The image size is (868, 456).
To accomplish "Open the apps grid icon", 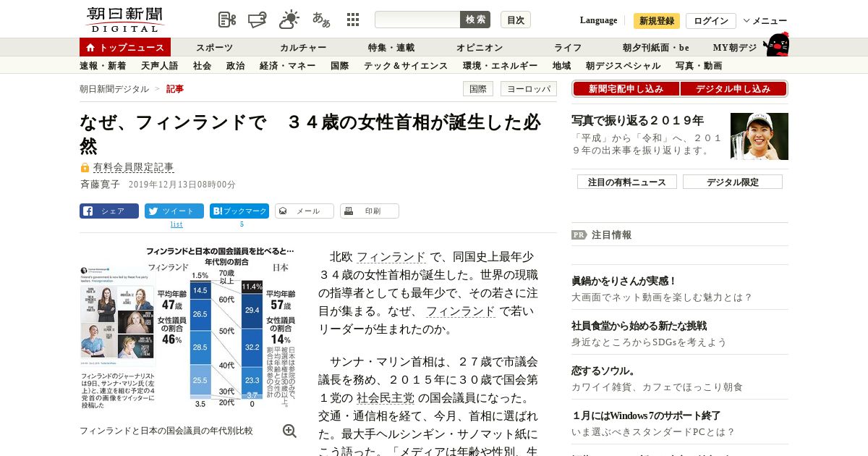I will [353, 20].
